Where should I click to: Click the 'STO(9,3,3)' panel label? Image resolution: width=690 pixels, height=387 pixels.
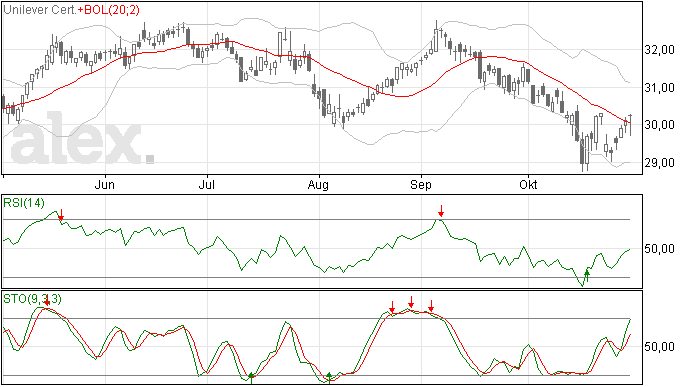click(32, 299)
